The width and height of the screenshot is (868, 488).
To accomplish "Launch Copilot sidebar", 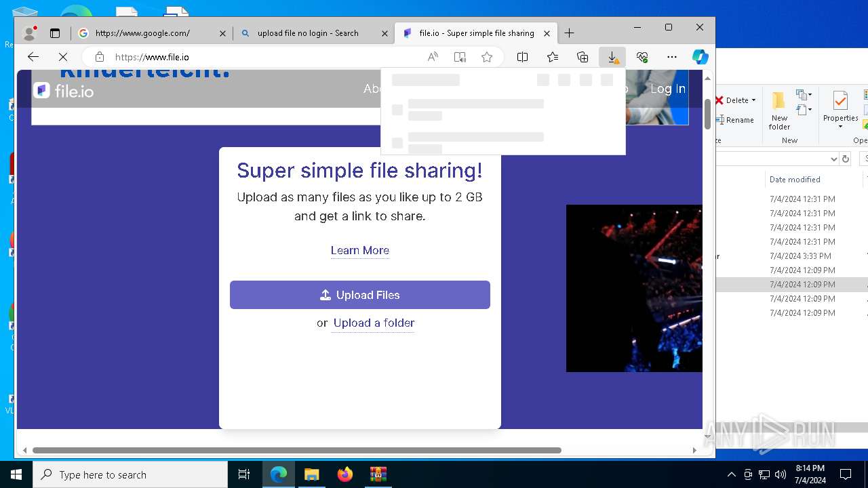I will [x=701, y=57].
